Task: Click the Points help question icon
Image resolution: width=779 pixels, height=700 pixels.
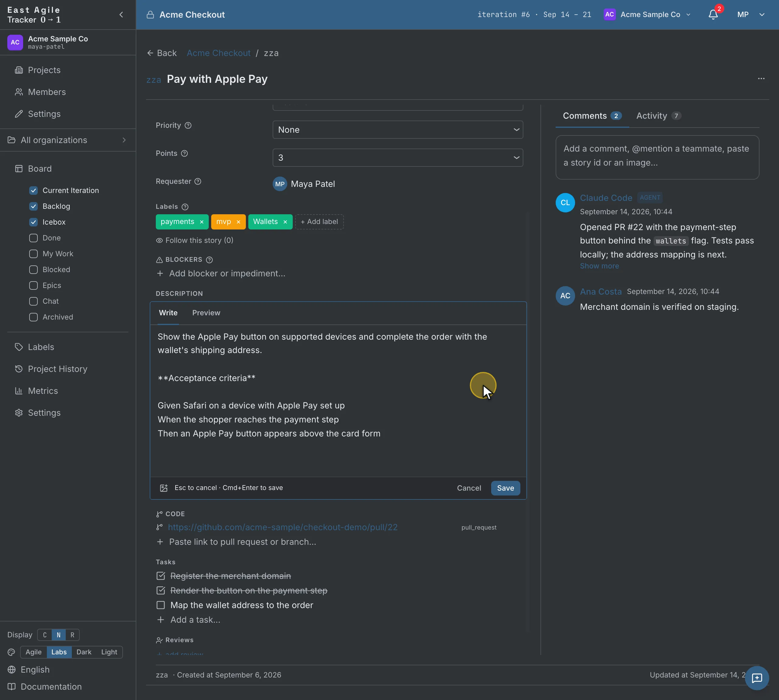Action: tap(185, 153)
